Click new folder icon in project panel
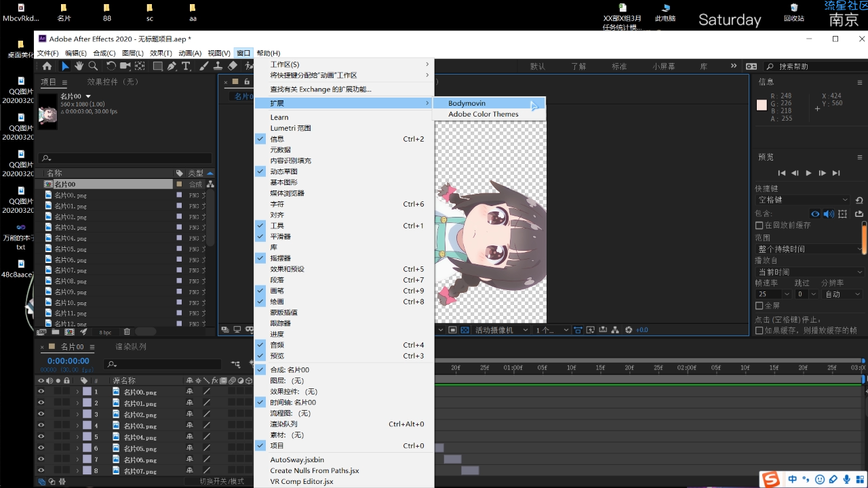 click(x=56, y=332)
